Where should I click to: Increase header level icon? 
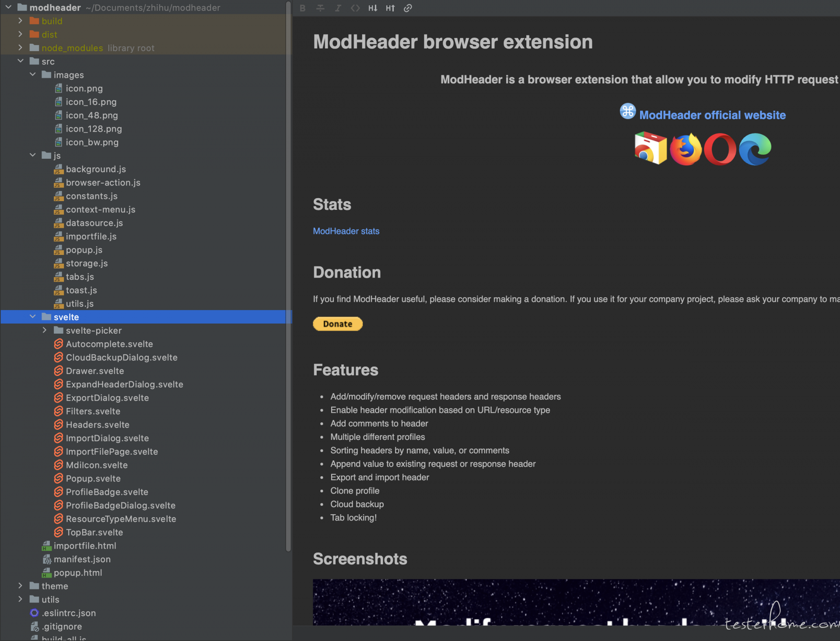pyautogui.click(x=390, y=8)
